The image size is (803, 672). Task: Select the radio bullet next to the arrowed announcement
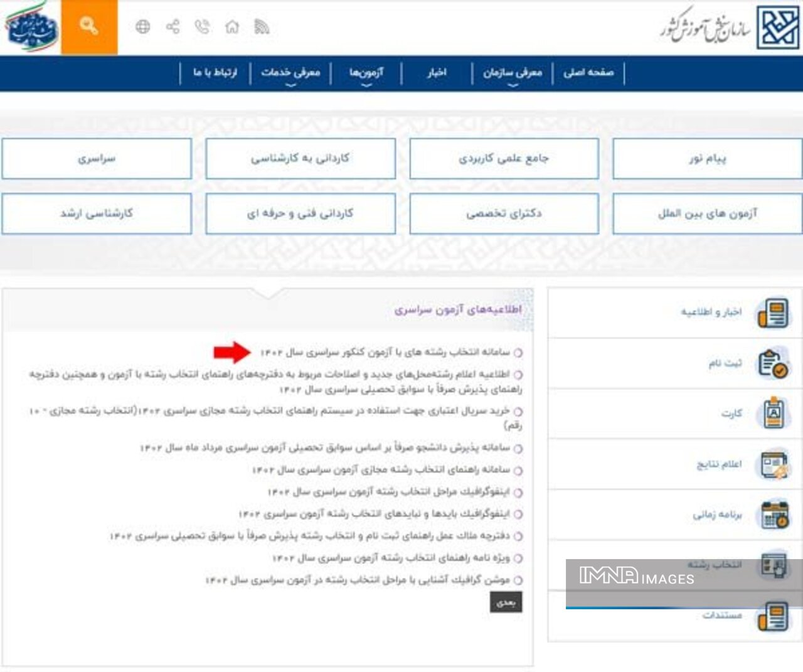(x=519, y=353)
